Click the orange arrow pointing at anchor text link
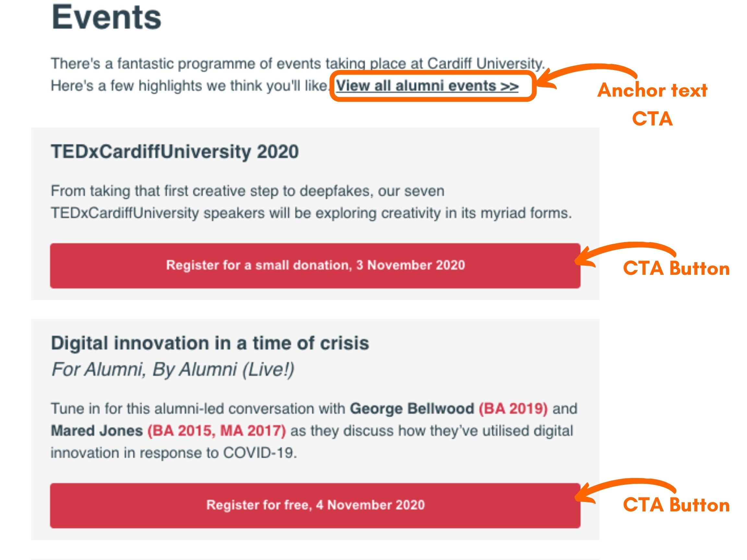The height and width of the screenshot is (560, 747). 586,76
